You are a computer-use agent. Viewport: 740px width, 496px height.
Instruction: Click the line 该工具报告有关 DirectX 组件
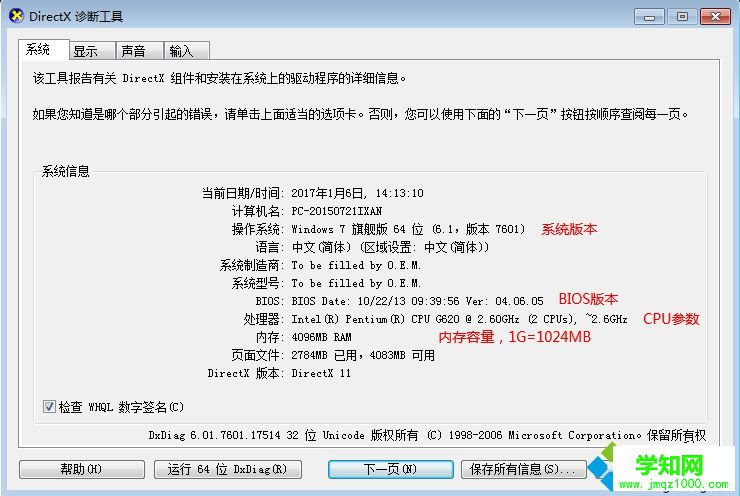[219, 78]
